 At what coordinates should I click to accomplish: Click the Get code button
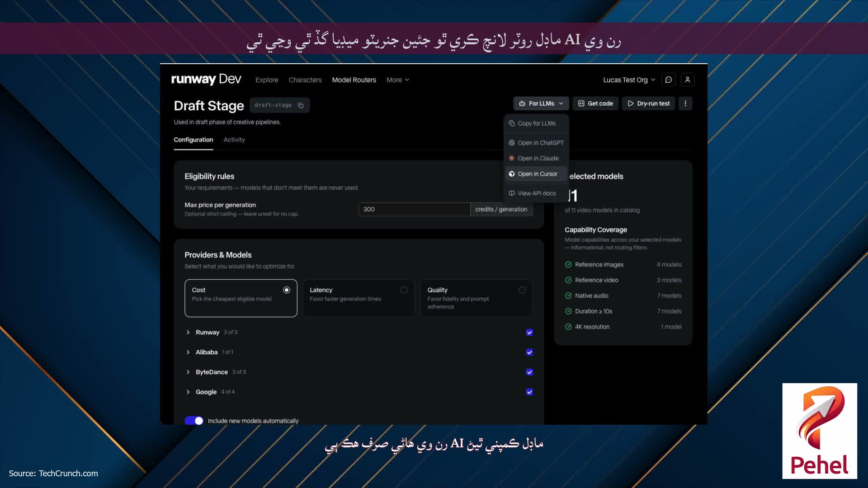pos(595,103)
